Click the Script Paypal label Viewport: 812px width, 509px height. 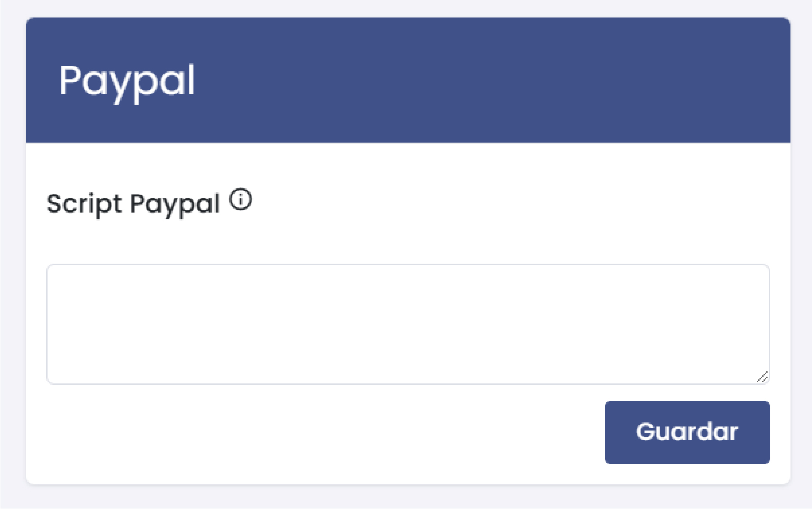click(x=135, y=203)
